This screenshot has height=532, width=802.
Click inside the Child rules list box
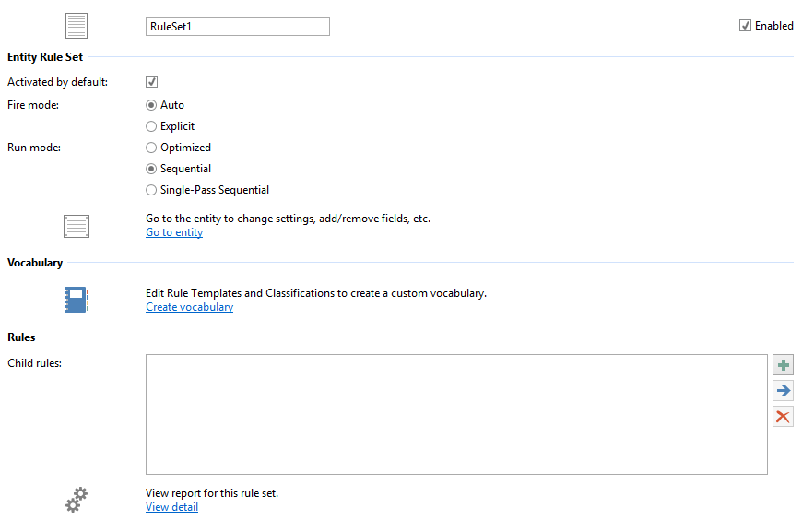pyautogui.click(x=456, y=414)
